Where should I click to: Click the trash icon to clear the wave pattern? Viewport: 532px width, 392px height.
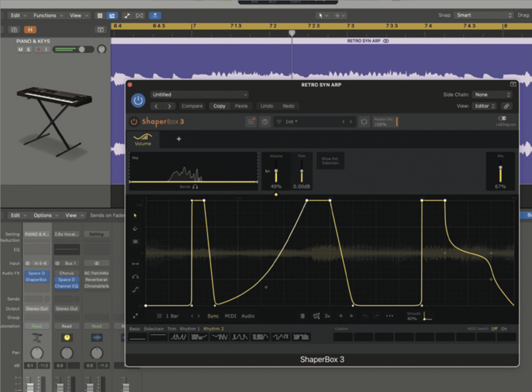(x=303, y=316)
